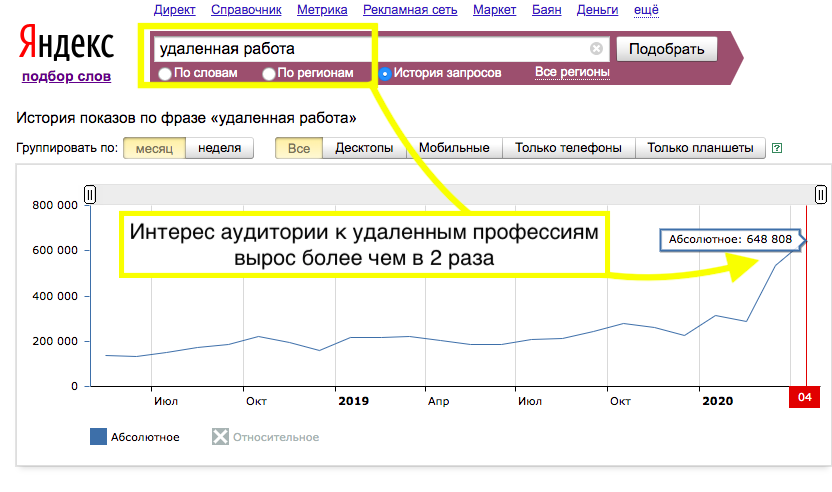Viewport: 832px width, 492px height.
Task: Clear the search field with the X icon
Action: tap(596, 49)
